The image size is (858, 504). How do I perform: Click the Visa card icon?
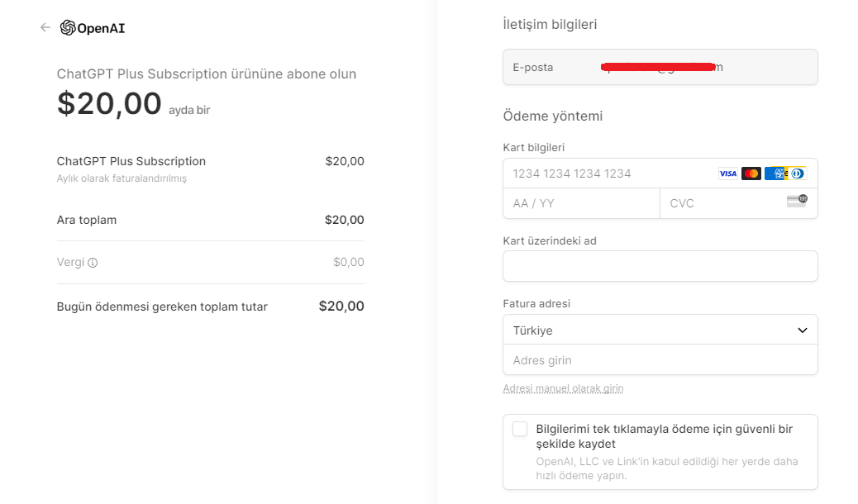pos(727,174)
